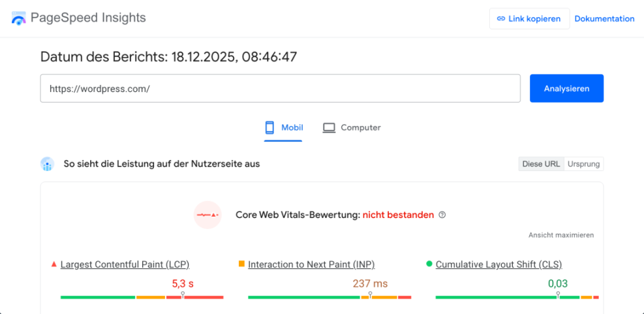
Task: Switch to the Mobil tab
Action: pos(283,128)
